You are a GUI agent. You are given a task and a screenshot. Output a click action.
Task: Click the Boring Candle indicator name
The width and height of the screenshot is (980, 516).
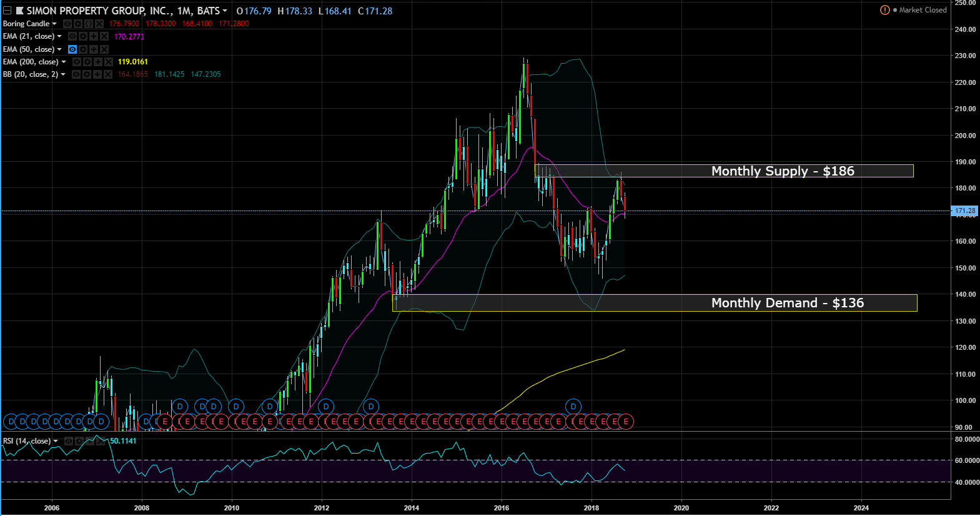(26, 24)
